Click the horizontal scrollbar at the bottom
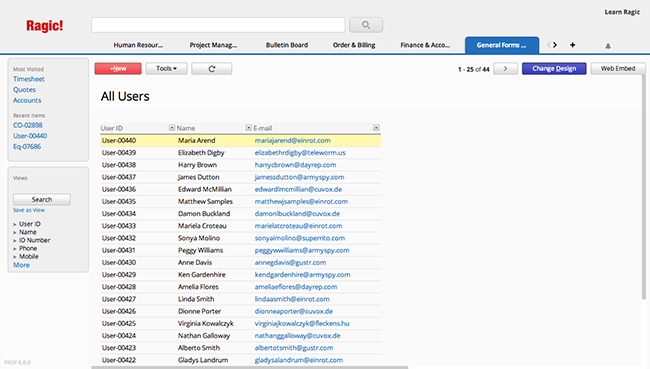The image size is (650, 369). (x=250, y=367)
